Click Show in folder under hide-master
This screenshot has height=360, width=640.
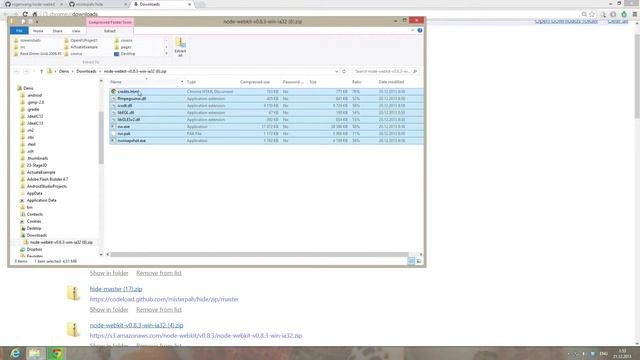tap(109, 310)
